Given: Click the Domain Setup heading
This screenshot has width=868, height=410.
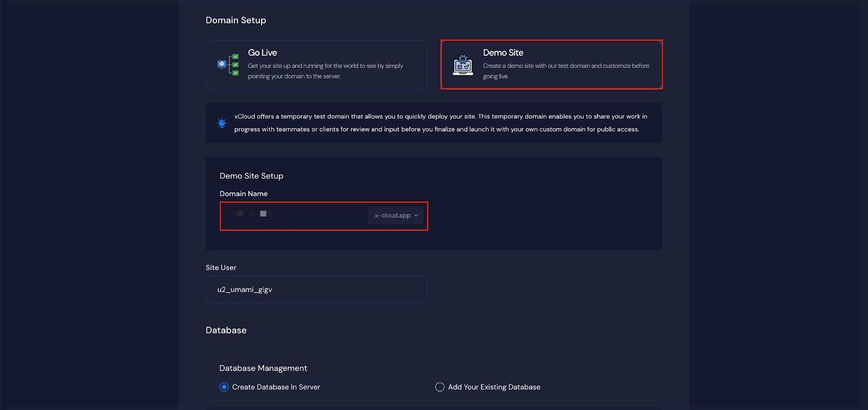Looking at the screenshot, I should pos(235,20).
